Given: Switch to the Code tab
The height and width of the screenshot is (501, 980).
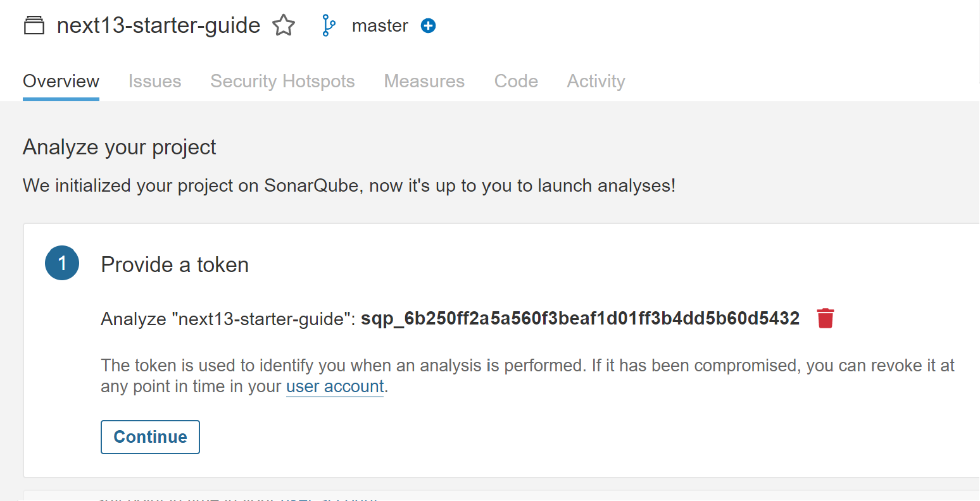Looking at the screenshot, I should coord(516,82).
